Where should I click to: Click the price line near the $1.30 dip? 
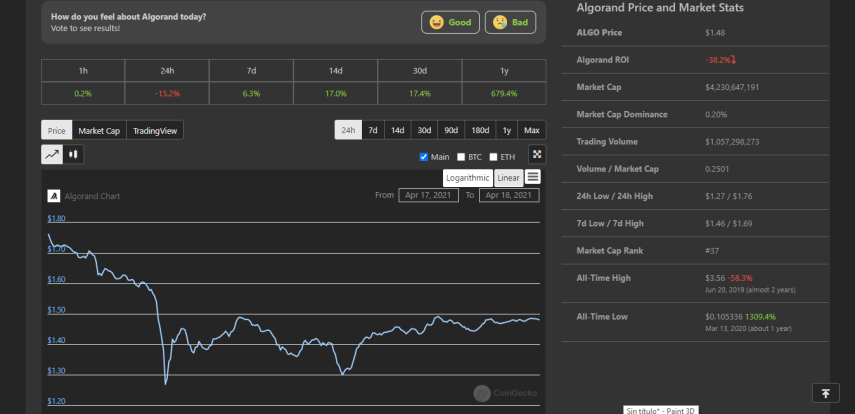(342, 374)
